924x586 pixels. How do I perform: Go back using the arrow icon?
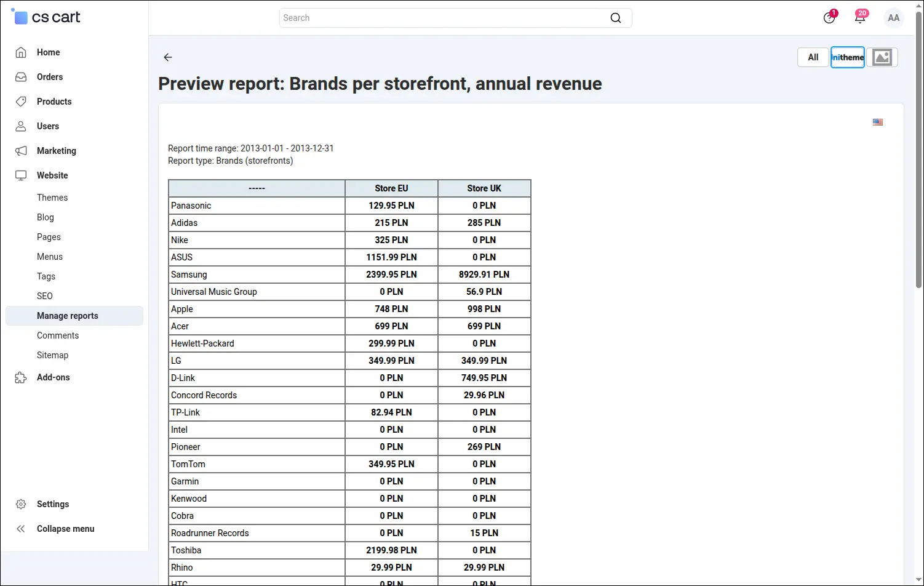168,57
